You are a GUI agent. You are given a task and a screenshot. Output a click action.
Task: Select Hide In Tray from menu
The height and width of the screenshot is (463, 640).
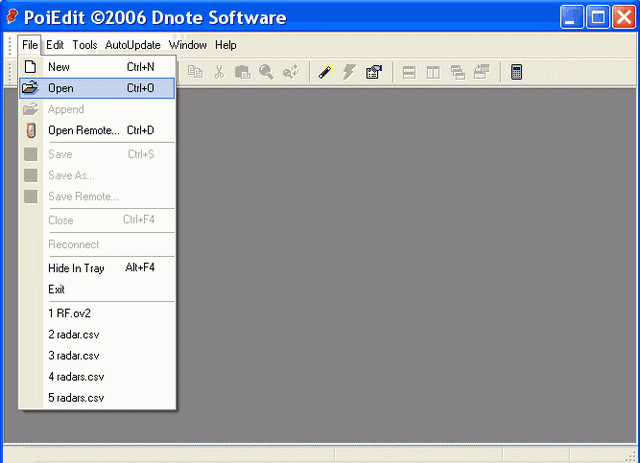(76, 268)
